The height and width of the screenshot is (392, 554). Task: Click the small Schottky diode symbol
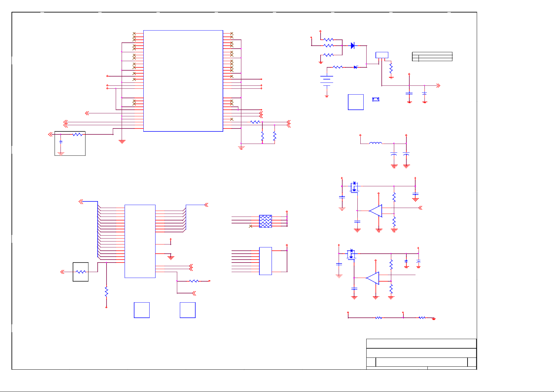(355, 67)
